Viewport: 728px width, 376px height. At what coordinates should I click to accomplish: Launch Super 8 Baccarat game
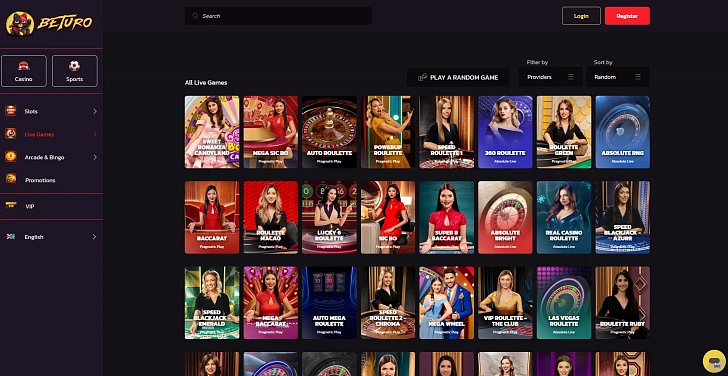click(447, 217)
